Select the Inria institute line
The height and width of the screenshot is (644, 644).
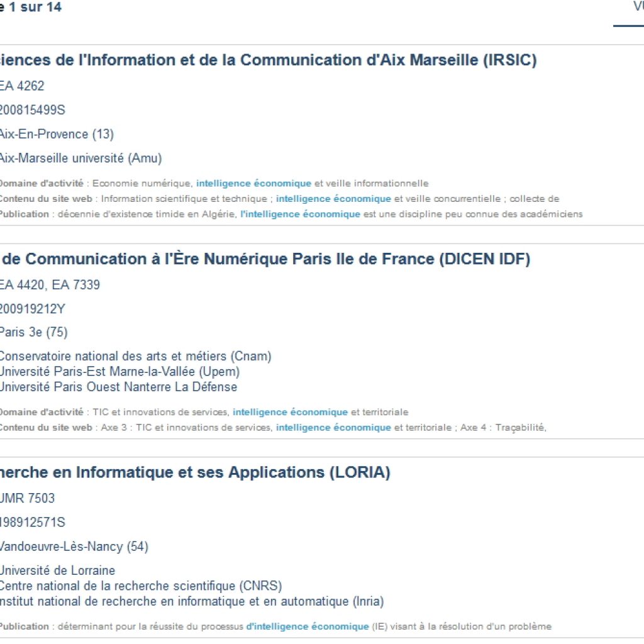coord(192,602)
